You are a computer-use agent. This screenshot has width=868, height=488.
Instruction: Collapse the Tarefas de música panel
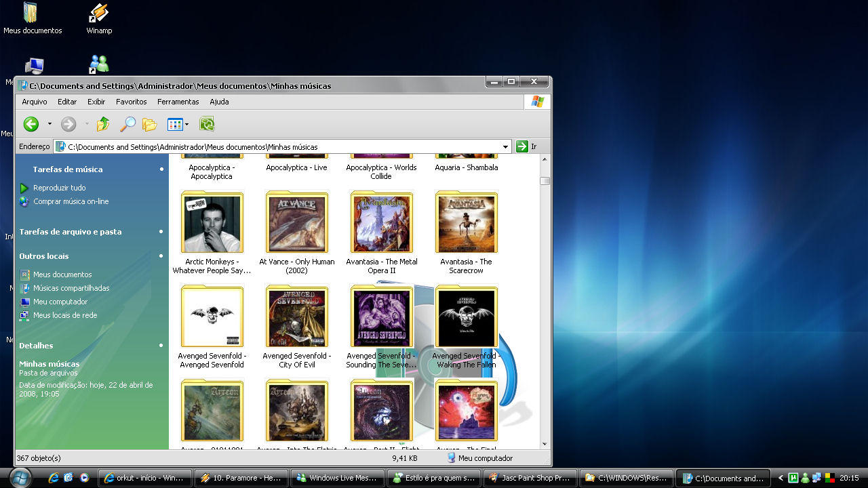point(161,169)
